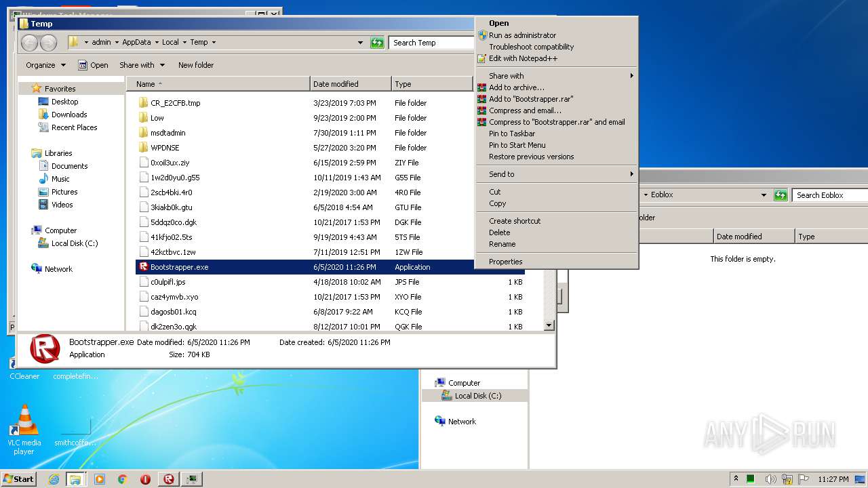The height and width of the screenshot is (488, 868).
Task: Select Rename in the context menu
Action: [x=502, y=244]
